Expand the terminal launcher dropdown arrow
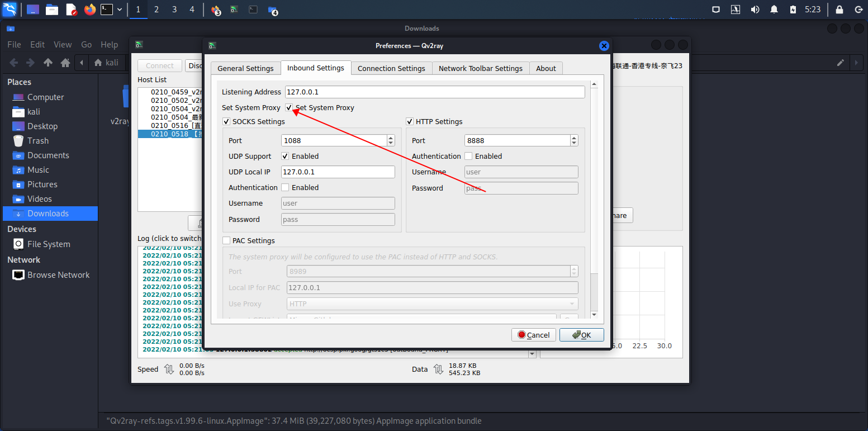The height and width of the screenshot is (431, 868). click(119, 10)
